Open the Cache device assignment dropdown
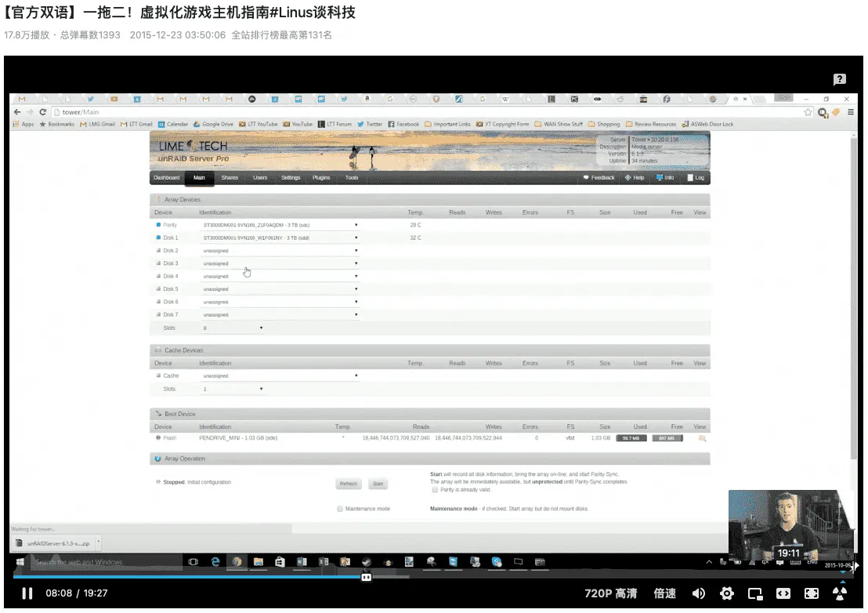The image size is (868, 613). (x=356, y=375)
